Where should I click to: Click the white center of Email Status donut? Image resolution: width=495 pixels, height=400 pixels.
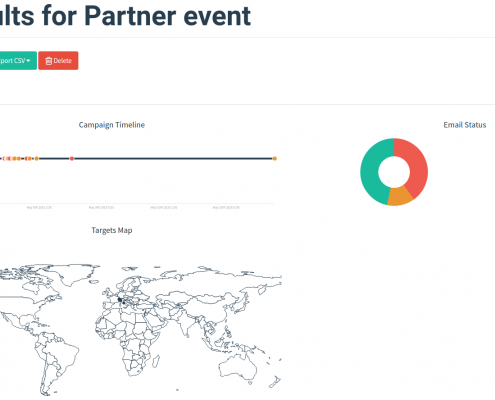click(x=394, y=172)
